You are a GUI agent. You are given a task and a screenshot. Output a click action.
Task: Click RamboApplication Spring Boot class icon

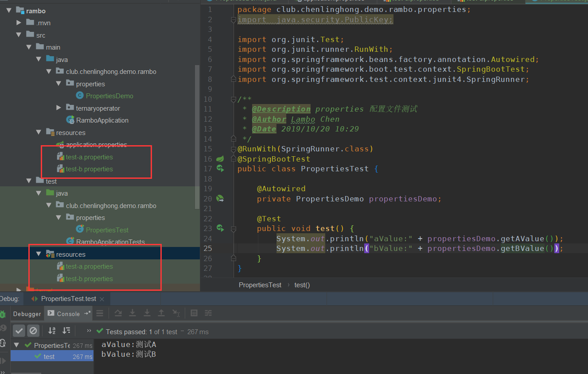(70, 120)
